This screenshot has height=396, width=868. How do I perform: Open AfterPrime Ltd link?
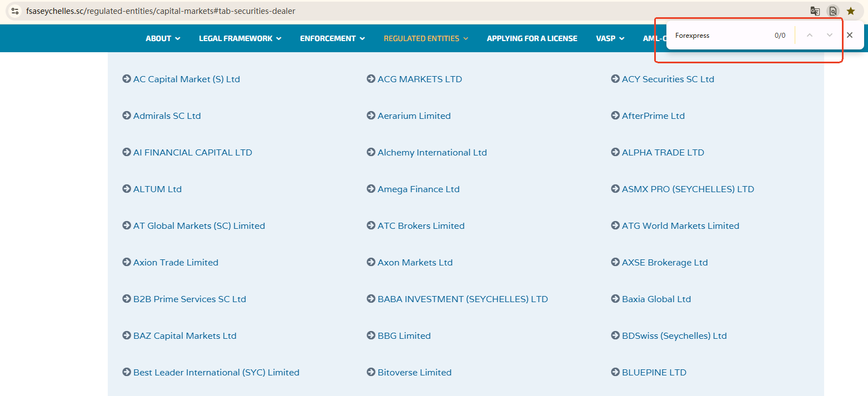click(x=653, y=116)
